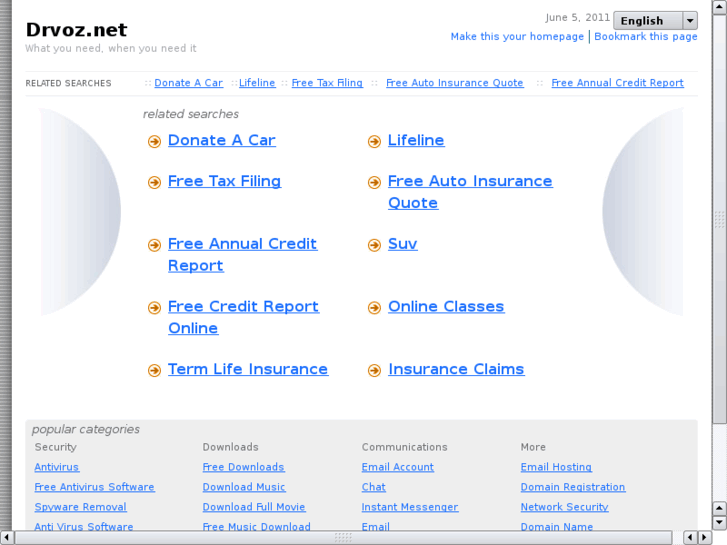Click the orange arrow icon beside Term Life Insurance
727x545 pixels.
coord(154,370)
